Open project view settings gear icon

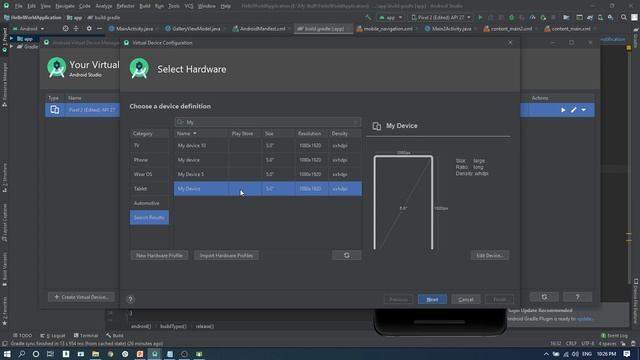click(x=89, y=29)
